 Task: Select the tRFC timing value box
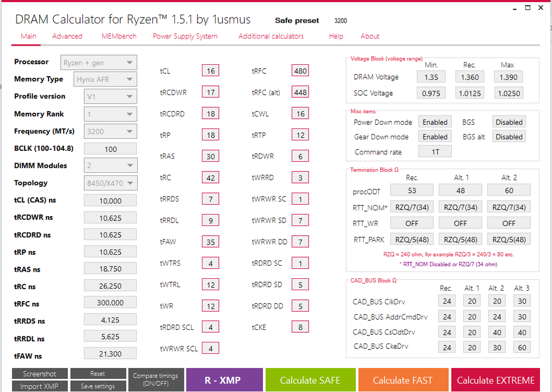click(x=300, y=71)
